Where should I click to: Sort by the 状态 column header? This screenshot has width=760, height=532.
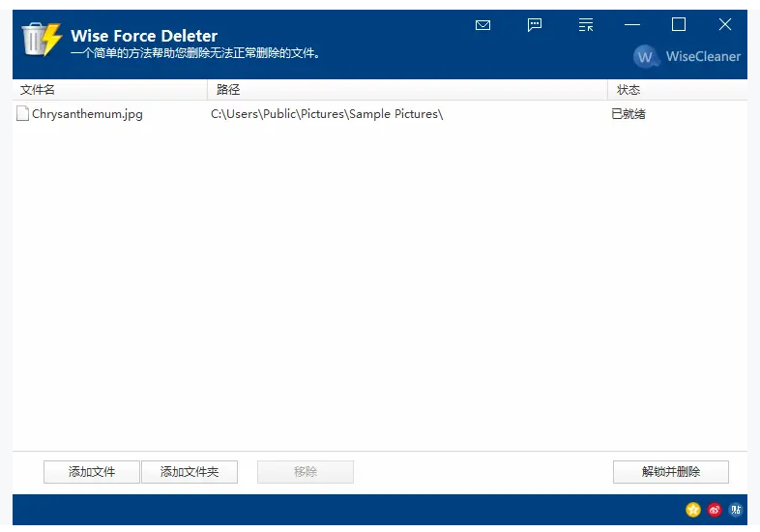[678, 90]
